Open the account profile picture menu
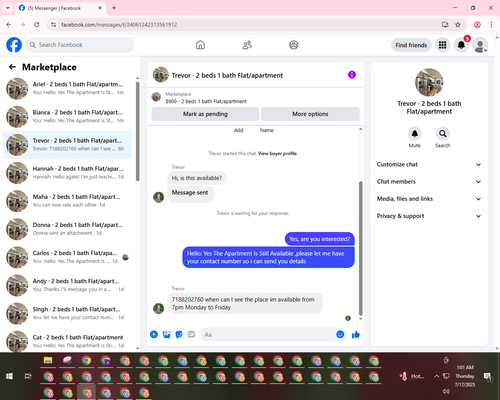This screenshot has height=400, width=500. click(480, 45)
